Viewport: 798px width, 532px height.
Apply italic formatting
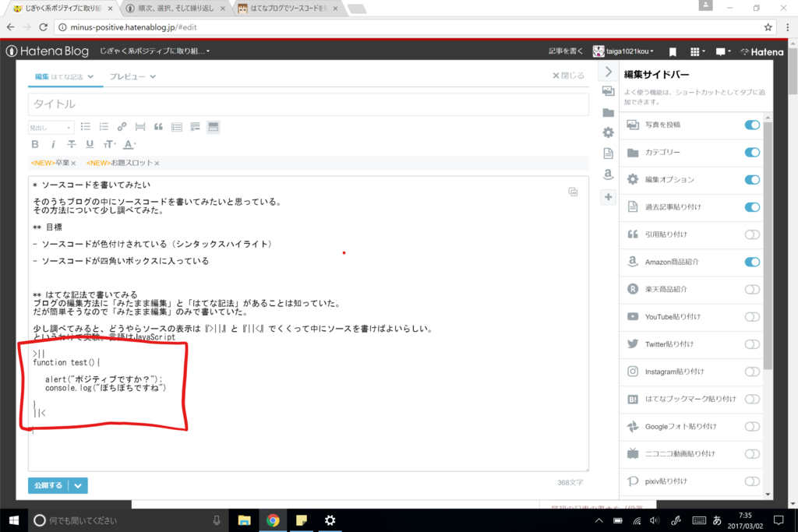click(x=53, y=144)
